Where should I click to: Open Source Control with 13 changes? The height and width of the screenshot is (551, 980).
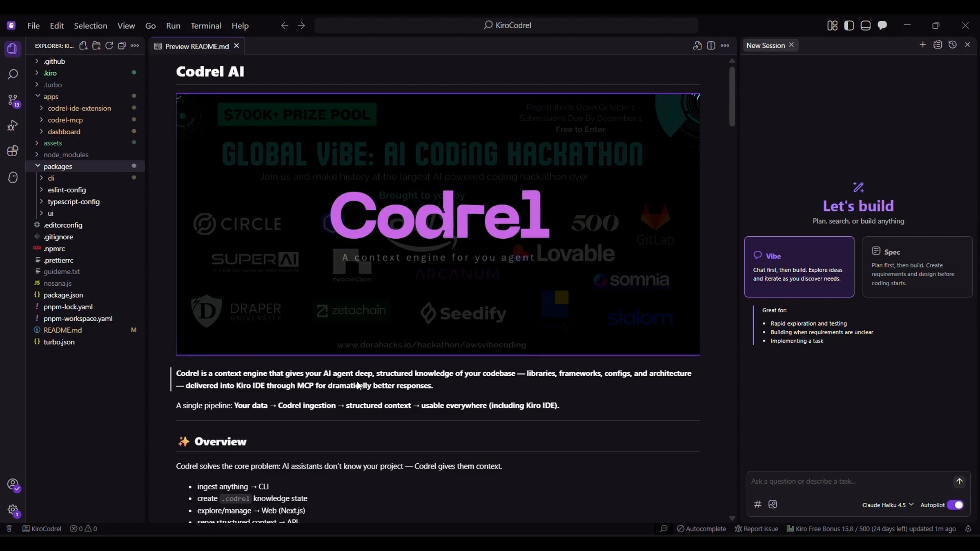click(13, 100)
